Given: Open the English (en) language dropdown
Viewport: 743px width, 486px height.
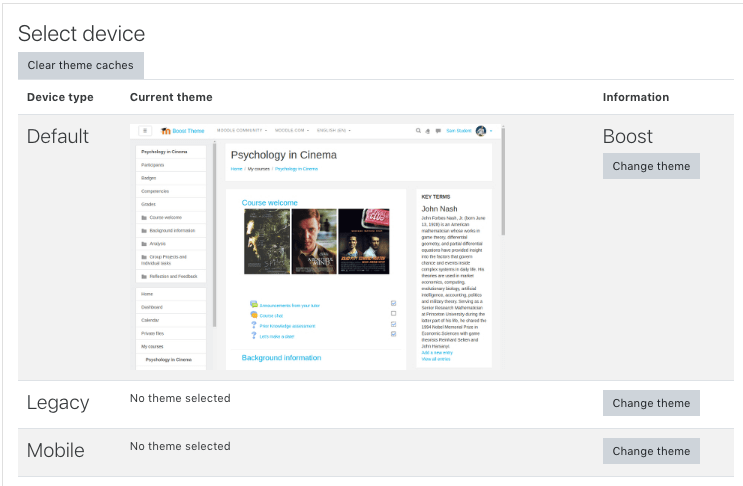Looking at the screenshot, I should [x=335, y=131].
